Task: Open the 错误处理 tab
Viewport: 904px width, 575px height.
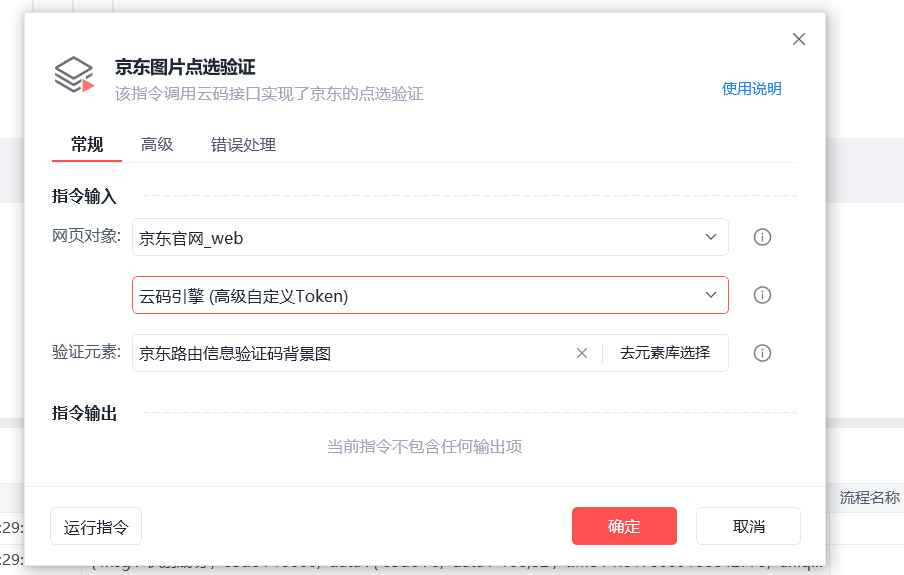Action: click(243, 144)
